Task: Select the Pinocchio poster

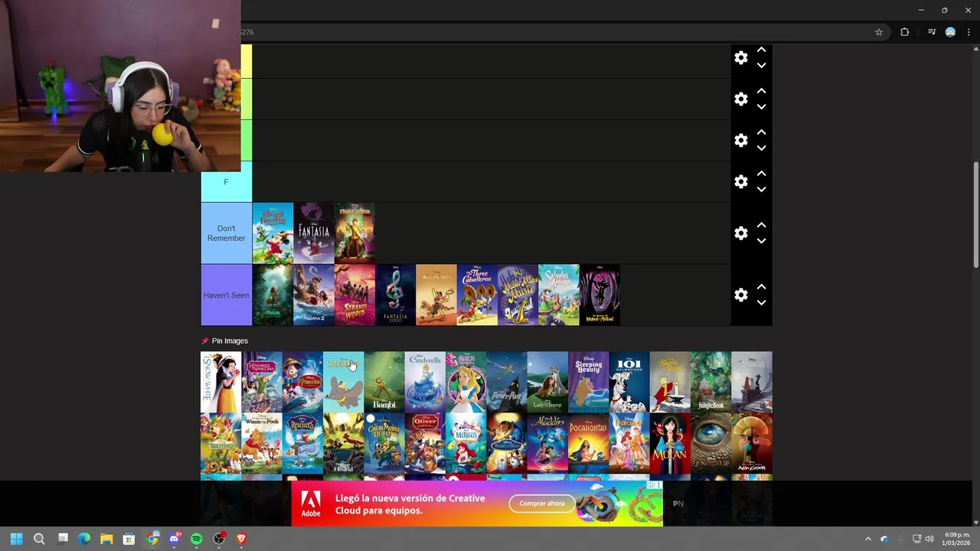Action: tap(302, 382)
